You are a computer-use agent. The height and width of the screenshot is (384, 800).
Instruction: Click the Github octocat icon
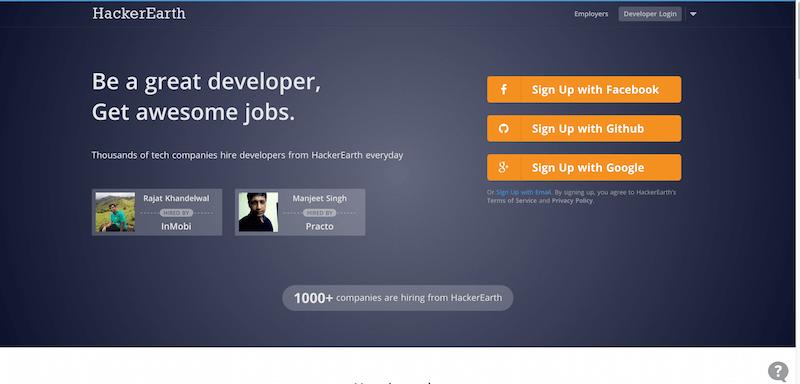[x=504, y=129]
